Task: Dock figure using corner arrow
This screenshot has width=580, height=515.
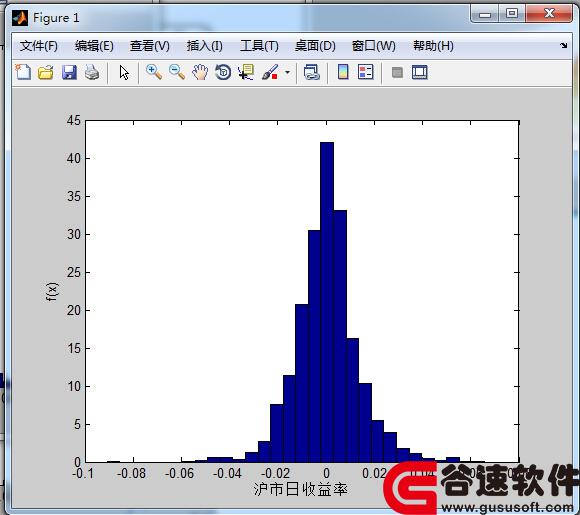Action: (563, 46)
